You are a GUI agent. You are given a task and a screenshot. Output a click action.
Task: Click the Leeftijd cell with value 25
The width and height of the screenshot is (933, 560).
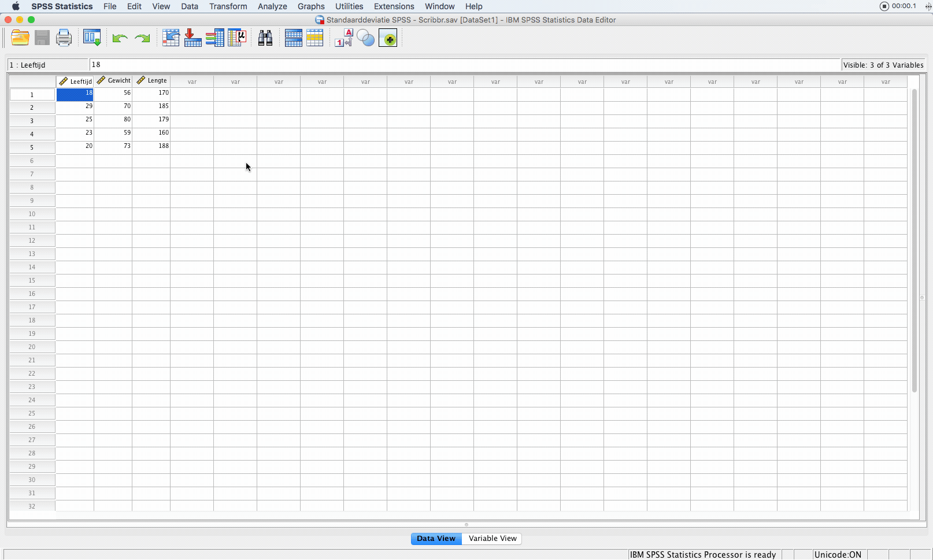tap(75, 121)
